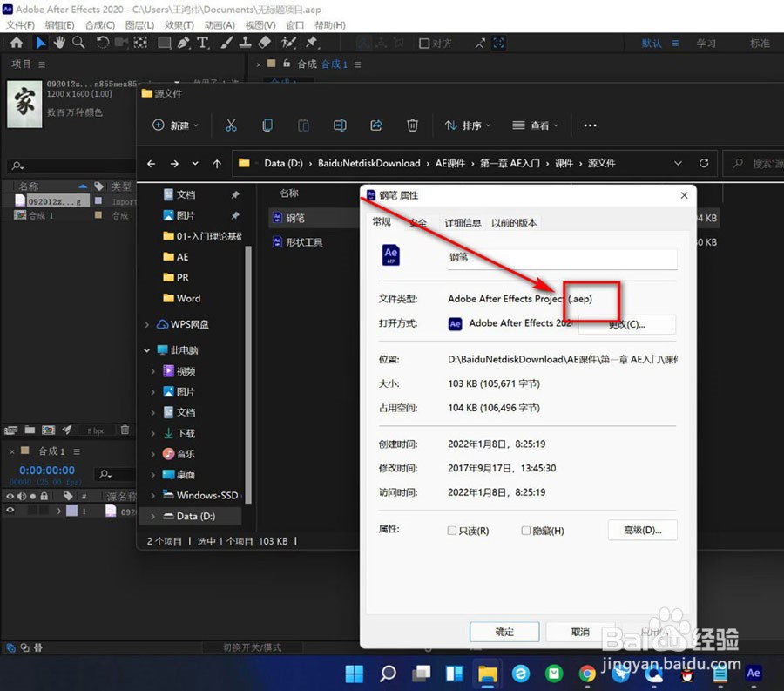Open the more options ellipsis in Explorer
The image size is (784, 691).
(x=590, y=125)
